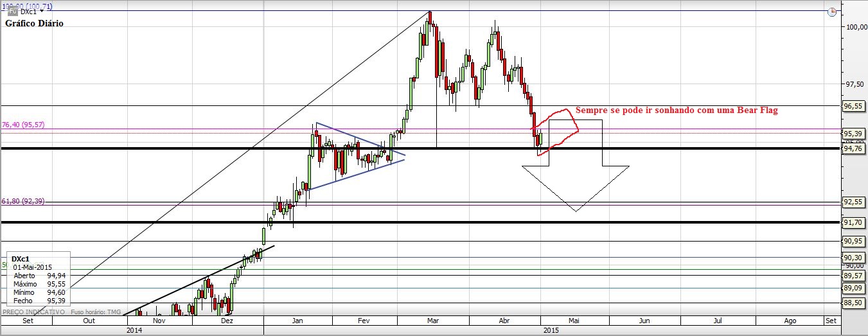The width and height of the screenshot is (868, 336).
Task: Click the 2015 year label on time axis
Action: [x=551, y=330]
